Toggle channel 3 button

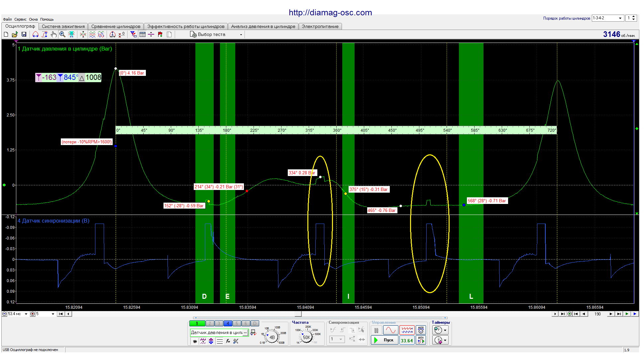tap(219, 323)
